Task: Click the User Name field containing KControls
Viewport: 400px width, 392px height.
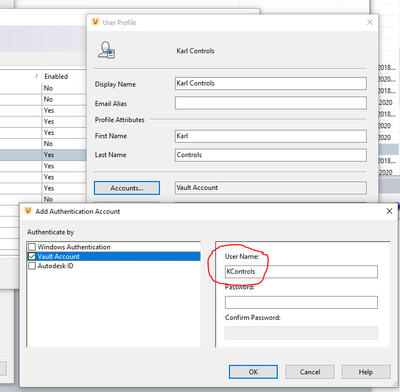Action: click(301, 272)
